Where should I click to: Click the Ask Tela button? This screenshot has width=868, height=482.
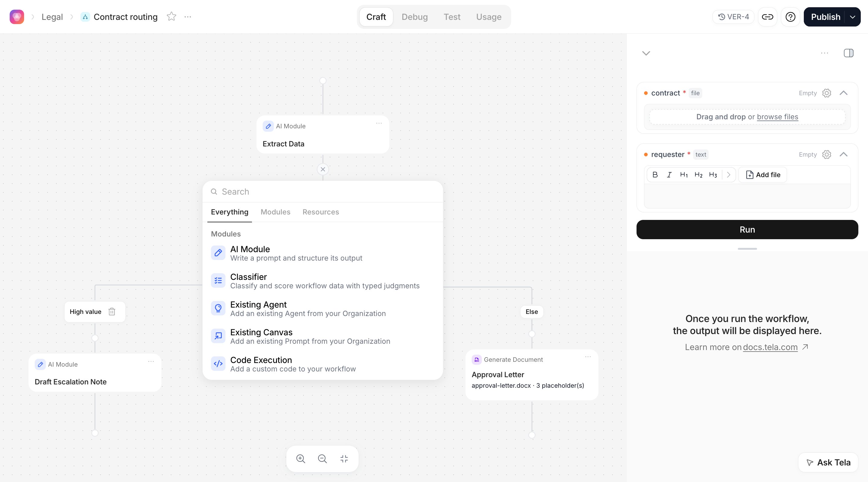(x=828, y=462)
